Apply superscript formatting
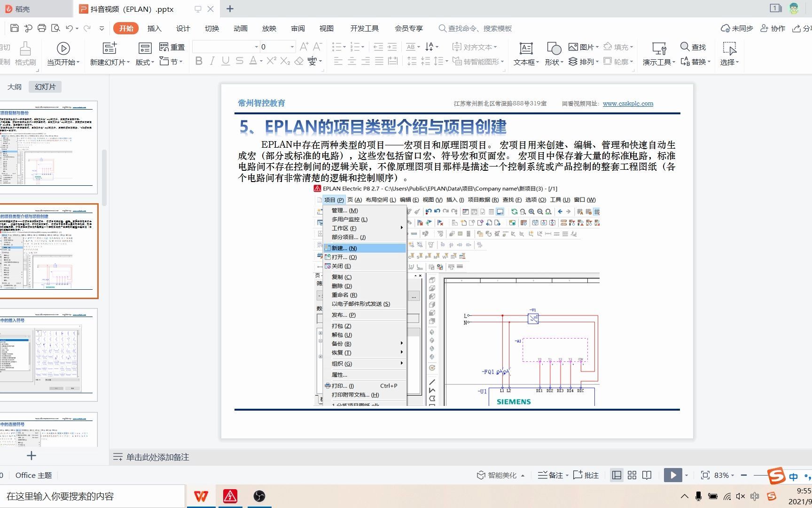This screenshot has width=812, height=508. (271, 61)
